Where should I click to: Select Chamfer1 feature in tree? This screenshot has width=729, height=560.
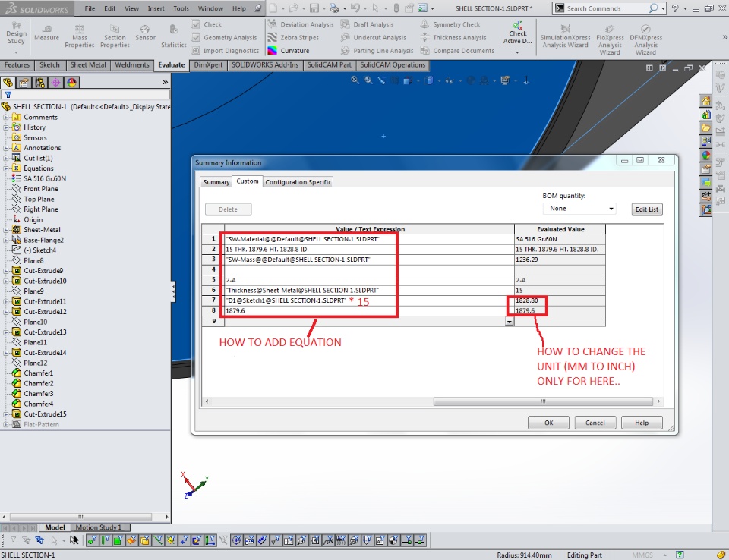(x=38, y=373)
